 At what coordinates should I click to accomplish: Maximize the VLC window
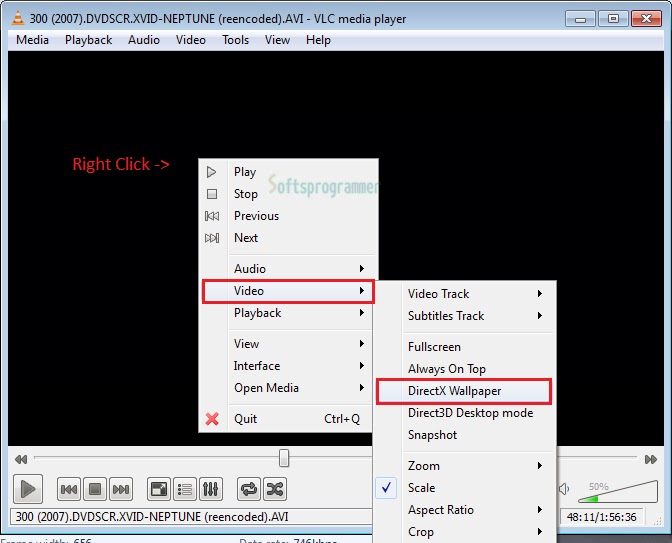click(x=613, y=19)
